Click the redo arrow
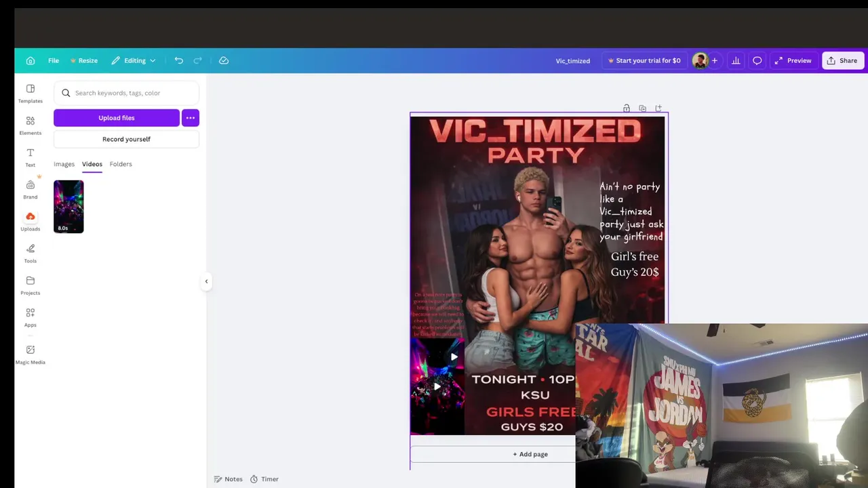 pos(197,60)
